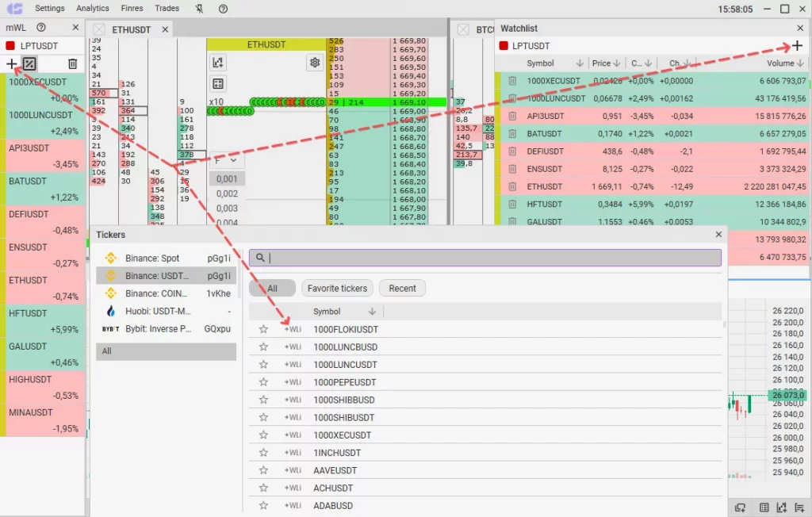Select Binance: COIN exchange entry
The height and width of the screenshot is (517, 812).
[x=167, y=293]
